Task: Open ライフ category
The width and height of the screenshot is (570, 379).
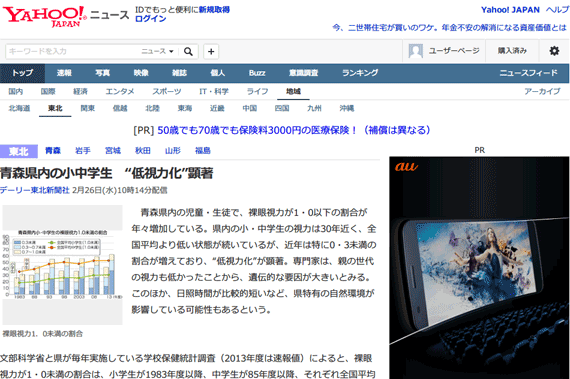Action: click(257, 91)
